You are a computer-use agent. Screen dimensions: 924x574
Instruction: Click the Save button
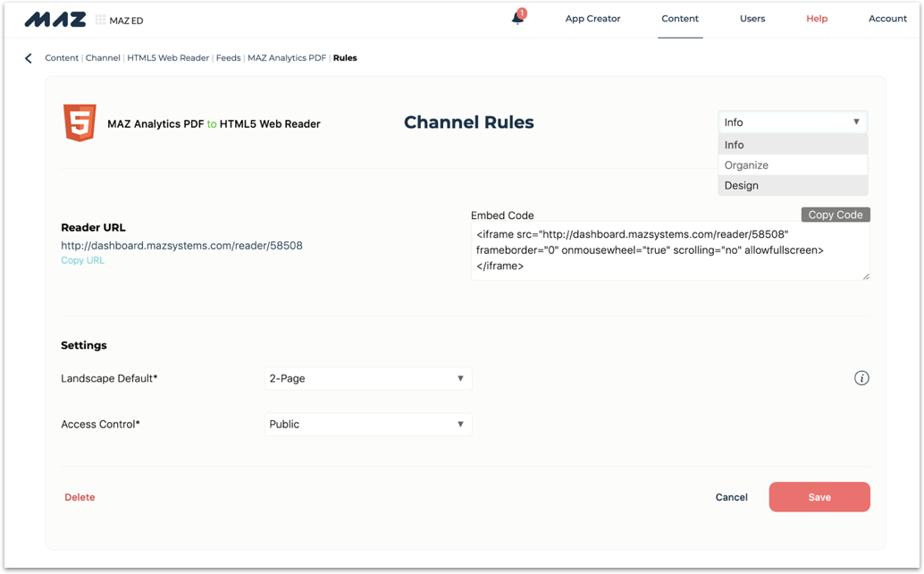pos(819,497)
